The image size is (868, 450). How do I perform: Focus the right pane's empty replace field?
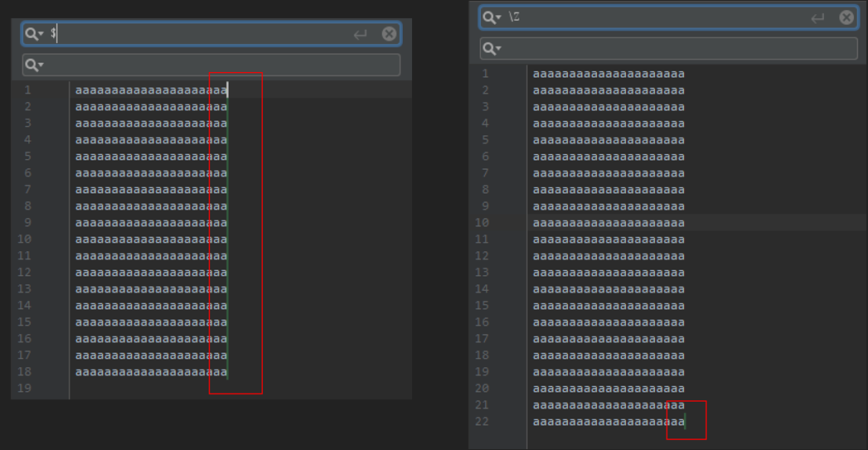pos(669,49)
